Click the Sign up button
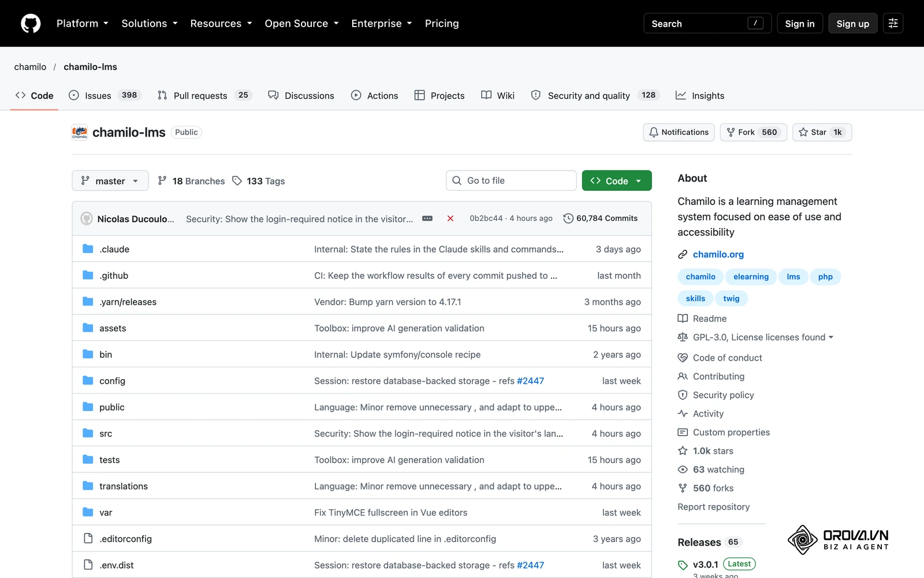The image size is (924, 578). click(853, 24)
